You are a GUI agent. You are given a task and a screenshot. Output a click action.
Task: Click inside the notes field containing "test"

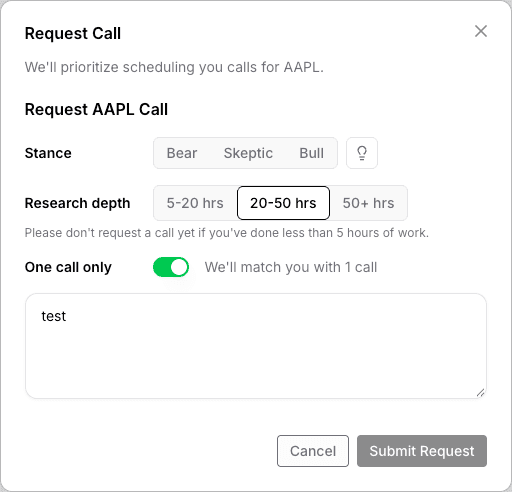[x=256, y=346]
